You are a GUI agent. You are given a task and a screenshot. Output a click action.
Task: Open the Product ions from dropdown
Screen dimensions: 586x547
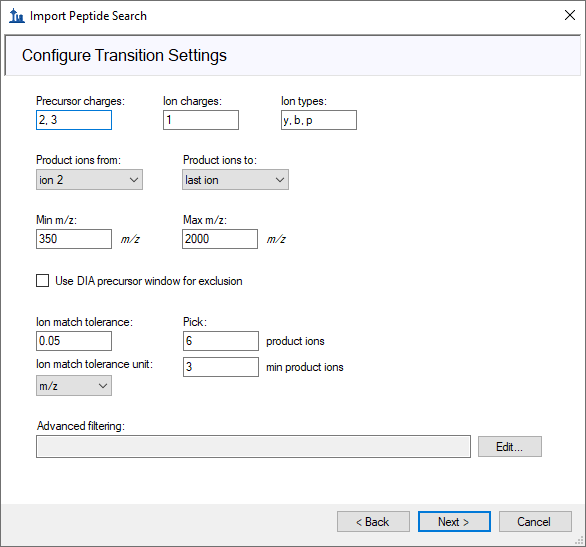coord(89,180)
